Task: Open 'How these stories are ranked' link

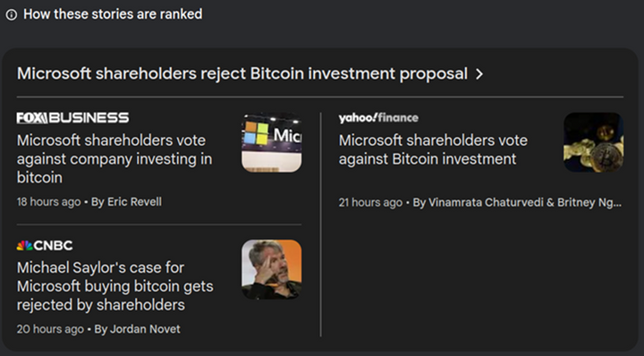Action: click(113, 14)
